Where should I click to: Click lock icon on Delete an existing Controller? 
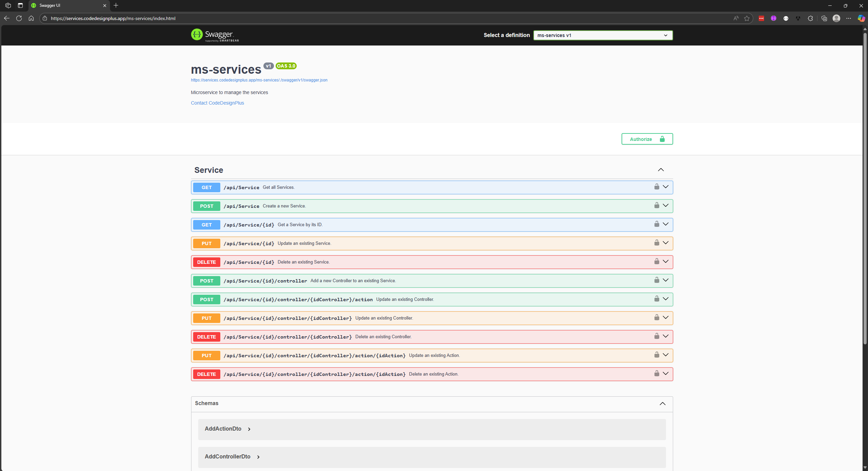click(657, 336)
